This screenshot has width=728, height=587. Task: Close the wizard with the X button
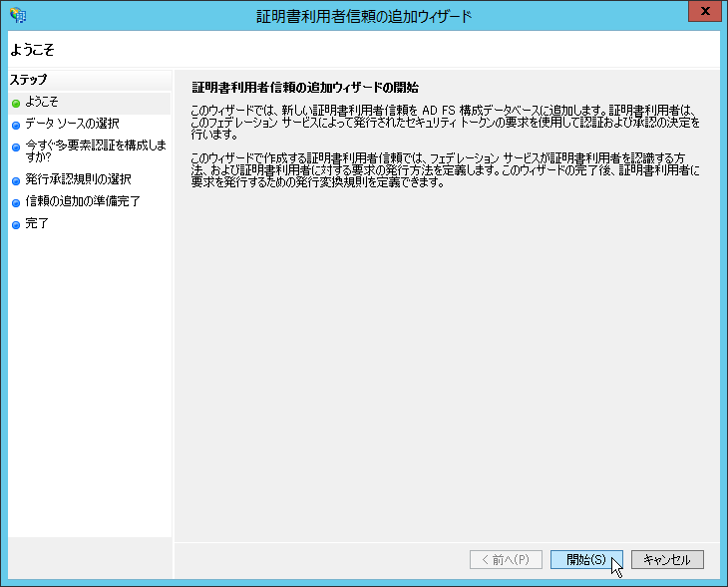(705, 11)
